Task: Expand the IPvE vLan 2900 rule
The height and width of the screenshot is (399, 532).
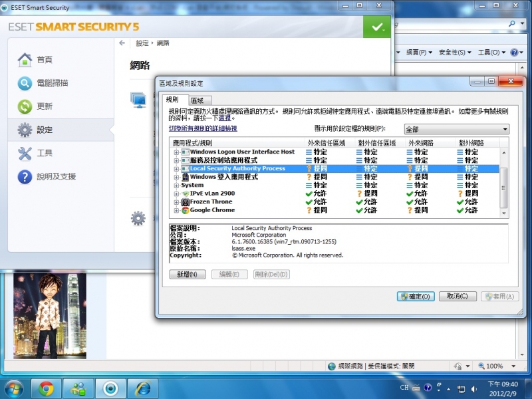Action: pyautogui.click(x=176, y=194)
